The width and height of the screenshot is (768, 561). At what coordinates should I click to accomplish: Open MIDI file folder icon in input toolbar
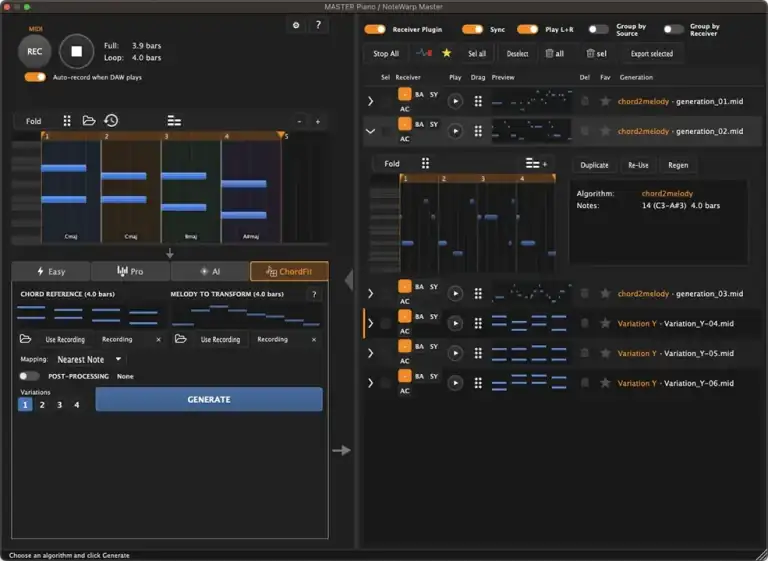(x=89, y=121)
